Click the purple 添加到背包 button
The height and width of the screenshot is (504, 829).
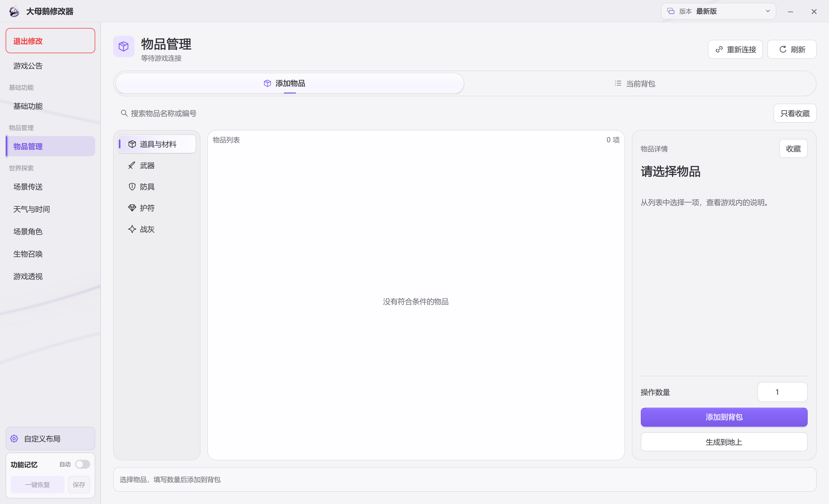[x=724, y=417]
